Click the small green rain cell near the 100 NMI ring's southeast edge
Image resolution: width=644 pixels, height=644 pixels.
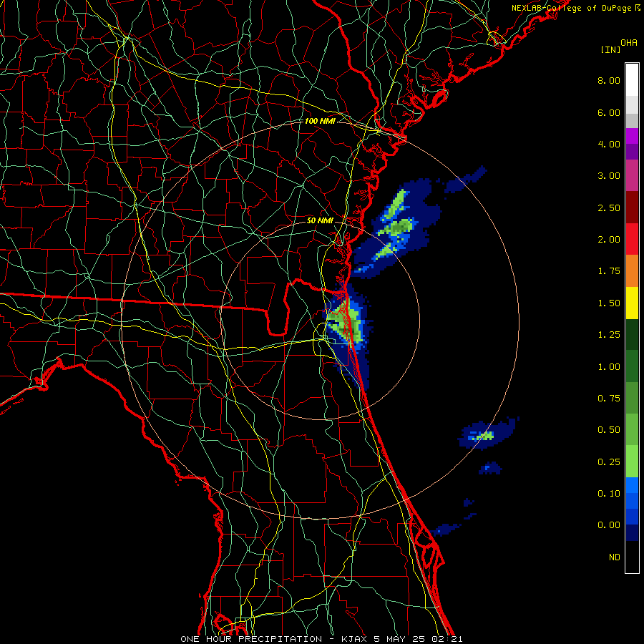(486, 436)
